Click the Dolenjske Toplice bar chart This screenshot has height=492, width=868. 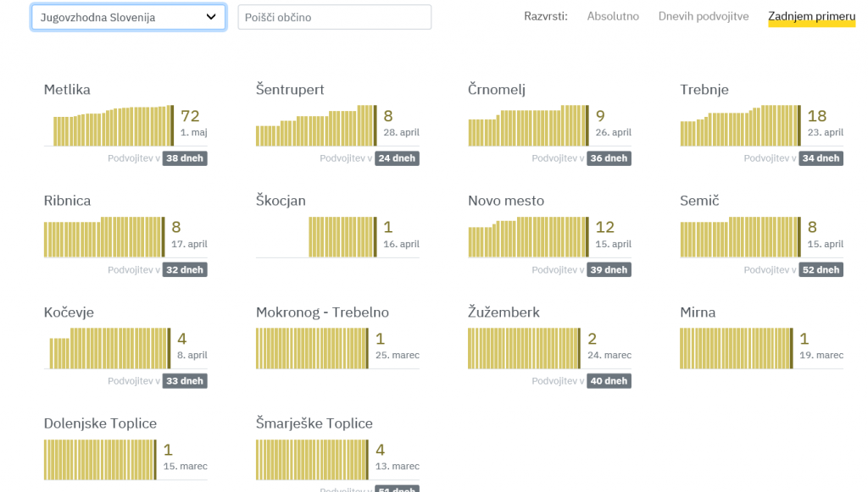tap(100, 460)
